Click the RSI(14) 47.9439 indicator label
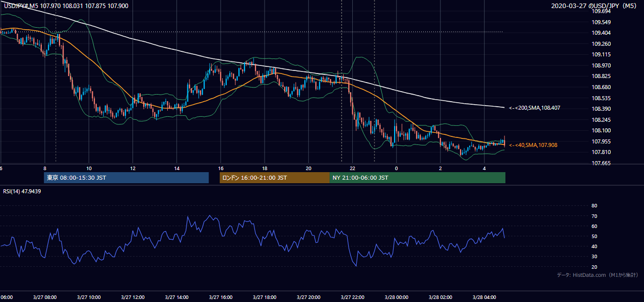This screenshot has height=302, width=644. click(x=22, y=191)
